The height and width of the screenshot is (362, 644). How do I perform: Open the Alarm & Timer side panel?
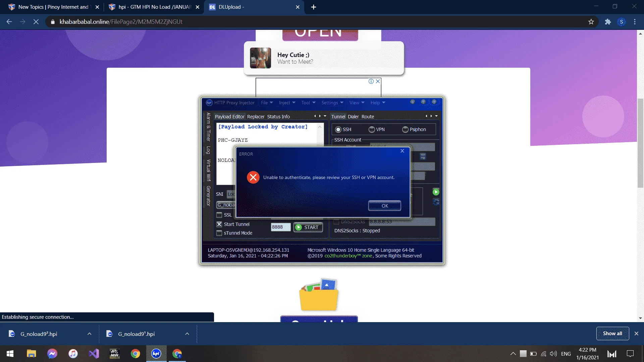tap(208, 127)
